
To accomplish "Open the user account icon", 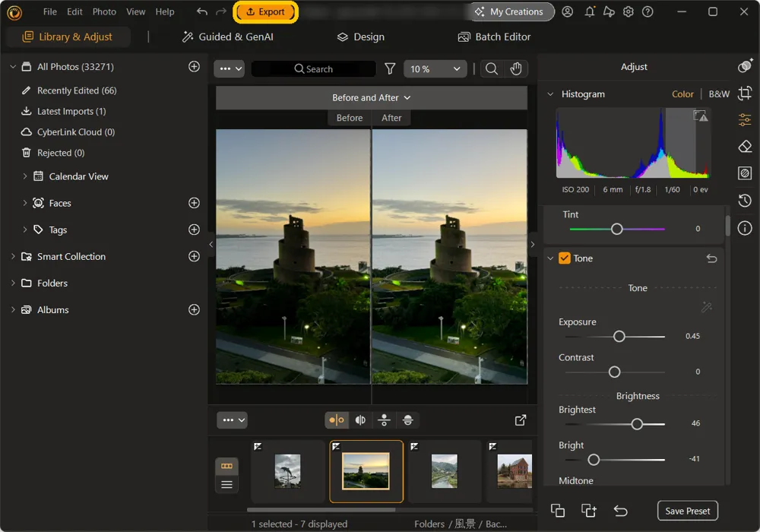I will click(x=567, y=11).
